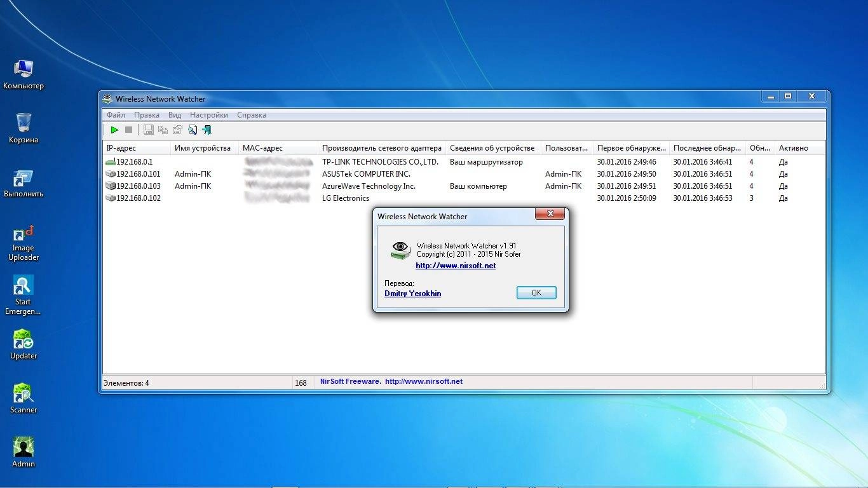Open the Справка menu

tap(252, 115)
